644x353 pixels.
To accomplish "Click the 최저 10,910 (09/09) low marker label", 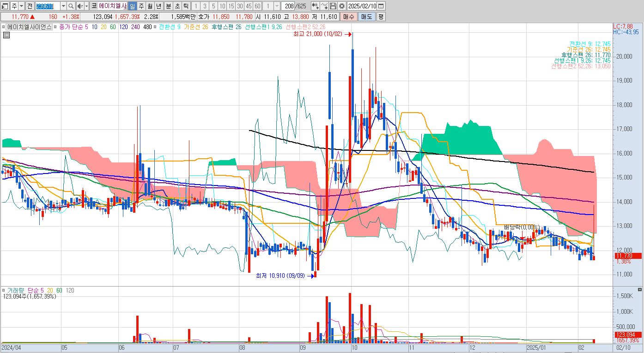I will pyautogui.click(x=281, y=276).
